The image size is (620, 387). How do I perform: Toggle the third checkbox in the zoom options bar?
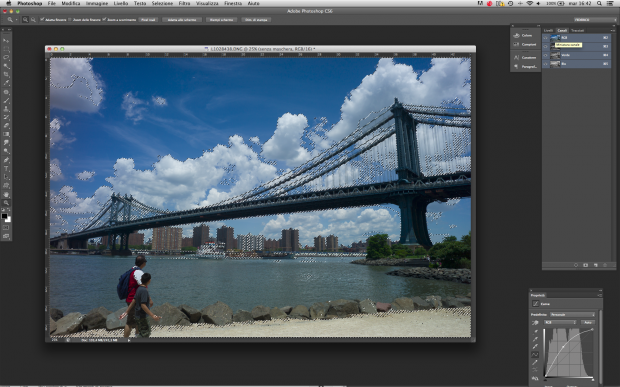(104, 19)
